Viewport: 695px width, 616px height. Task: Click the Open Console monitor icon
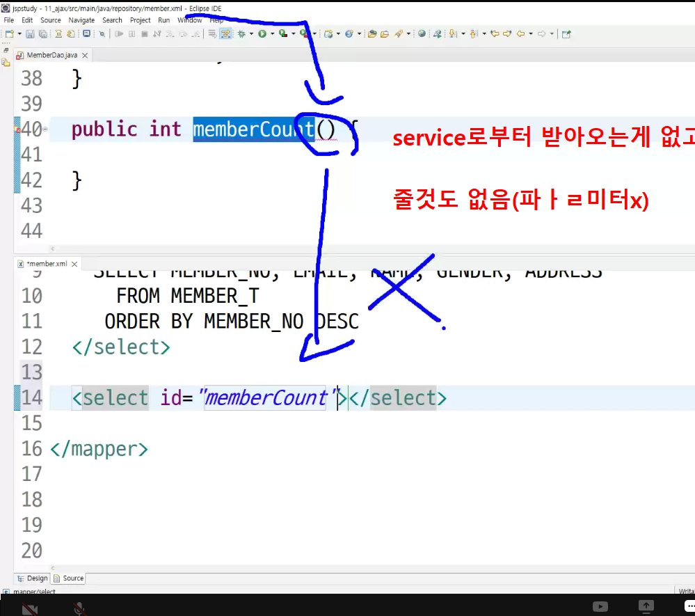click(86, 33)
